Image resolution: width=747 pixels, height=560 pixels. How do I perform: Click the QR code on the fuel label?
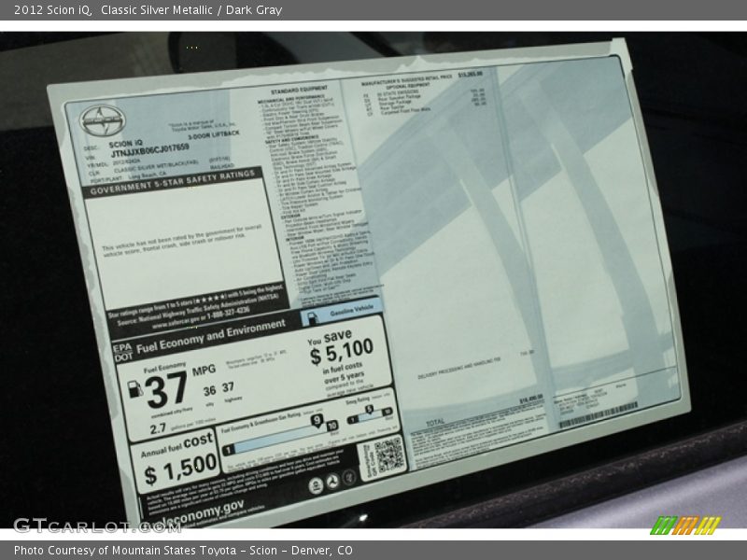pyautogui.click(x=388, y=454)
